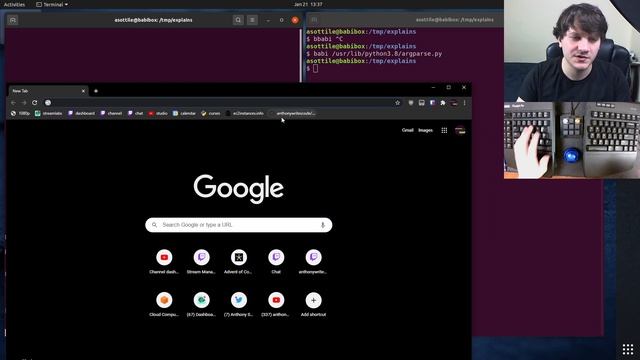This screenshot has width=640, height=360.
Task: Open the Cloud Compu... shortcut tile
Action: coord(164,304)
